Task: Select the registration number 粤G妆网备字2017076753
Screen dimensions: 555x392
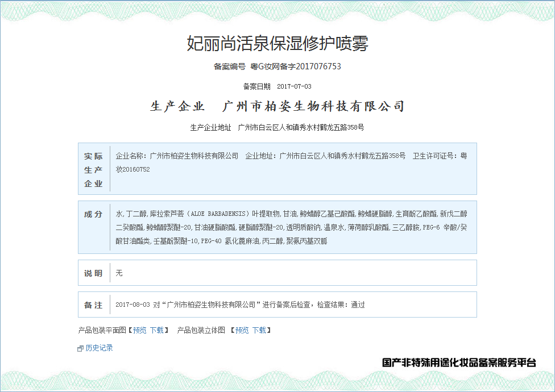Action: (x=296, y=66)
